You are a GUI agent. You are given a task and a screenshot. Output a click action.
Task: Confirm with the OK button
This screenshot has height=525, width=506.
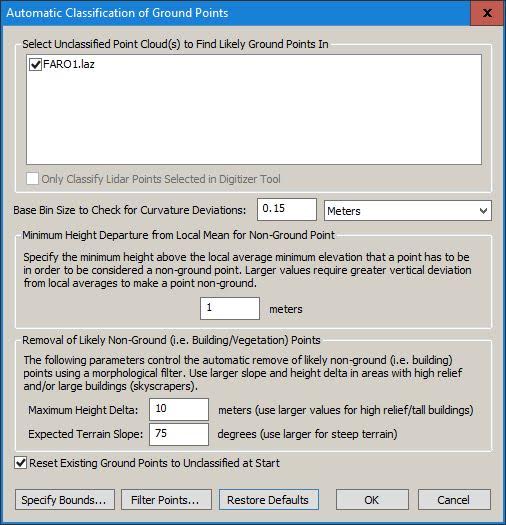point(372,500)
